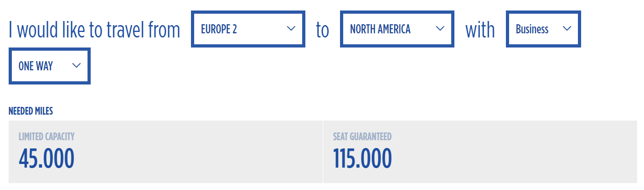Click the Limited Capacity miles card
The image size is (644, 190).
click(x=165, y=152)
